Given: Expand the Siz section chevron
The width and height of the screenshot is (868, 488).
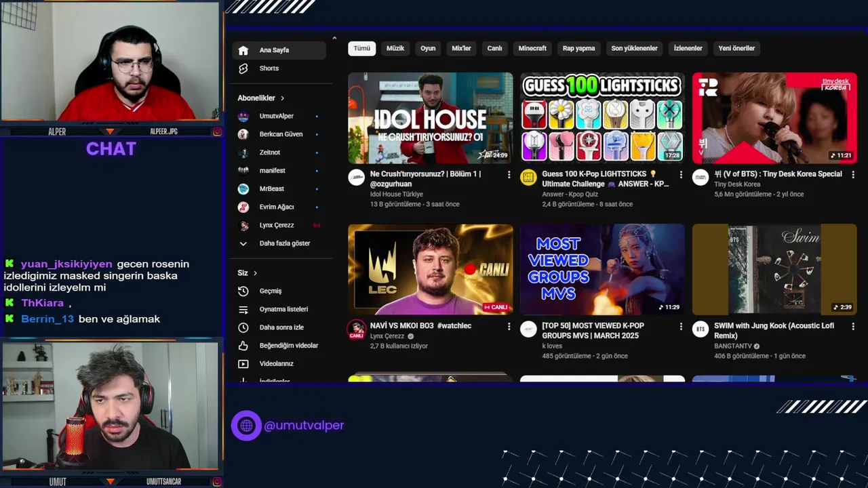Looking at the screenshot, I should [256, 273].
